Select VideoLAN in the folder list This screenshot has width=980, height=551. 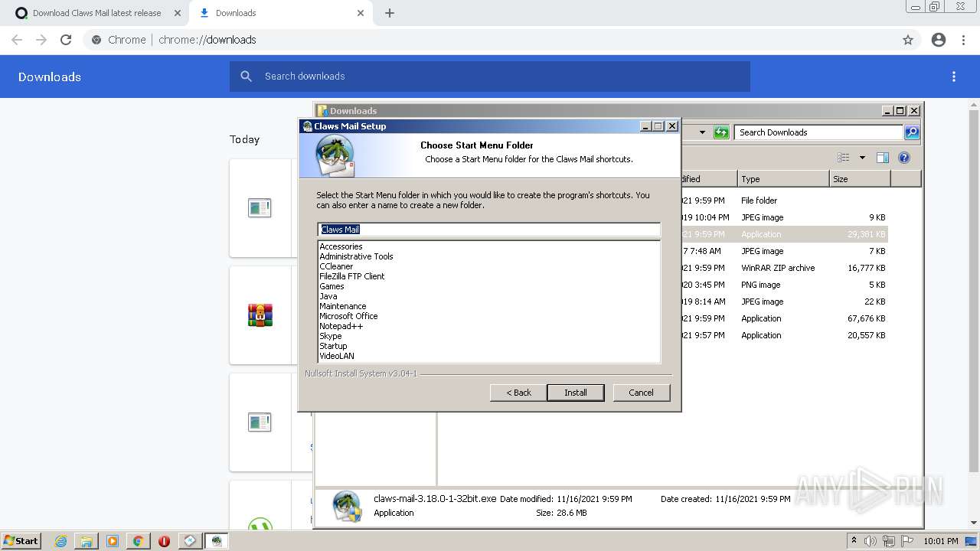(x=336, y=356)
